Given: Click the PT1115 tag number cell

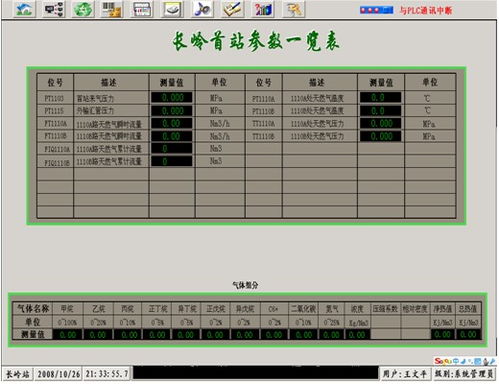Looking at the screenshot, I should tap(54, 111).
